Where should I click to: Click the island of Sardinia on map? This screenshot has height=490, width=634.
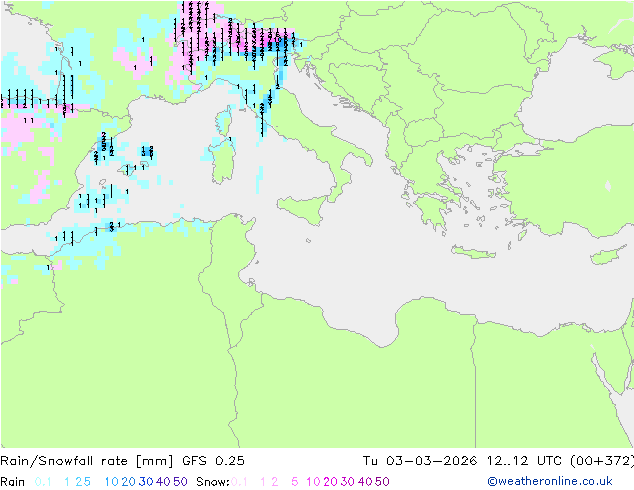coord(224,160)
